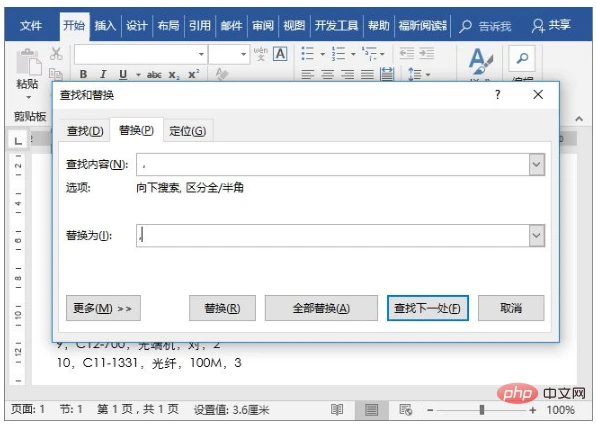The width and height of the screenshot is (596, 426).
Task: Apply subscript formatting icon
Action: (174, 75)
